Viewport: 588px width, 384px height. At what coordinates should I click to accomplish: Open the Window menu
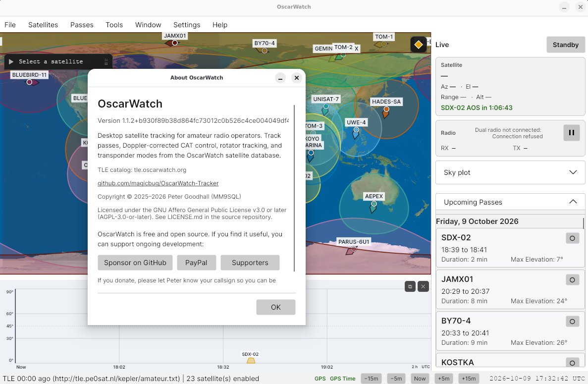point(148,25)
